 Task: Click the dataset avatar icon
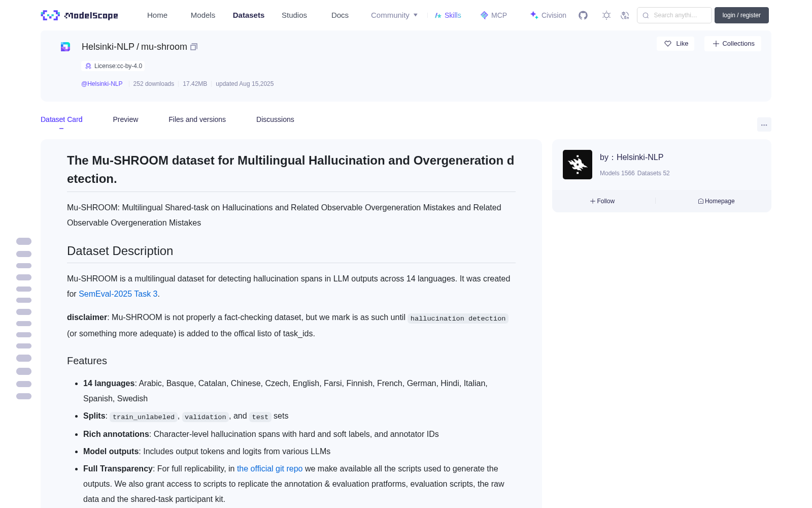65,47
